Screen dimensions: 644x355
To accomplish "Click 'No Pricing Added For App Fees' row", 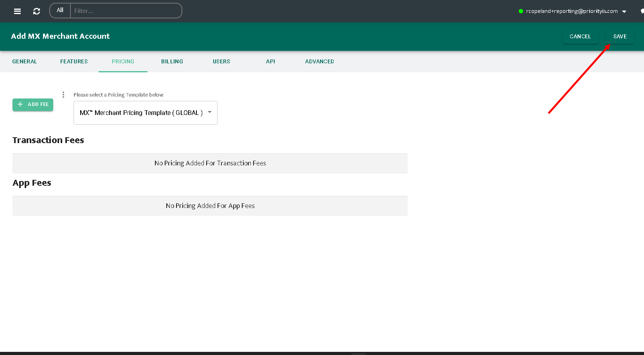I will click(210, 206).
